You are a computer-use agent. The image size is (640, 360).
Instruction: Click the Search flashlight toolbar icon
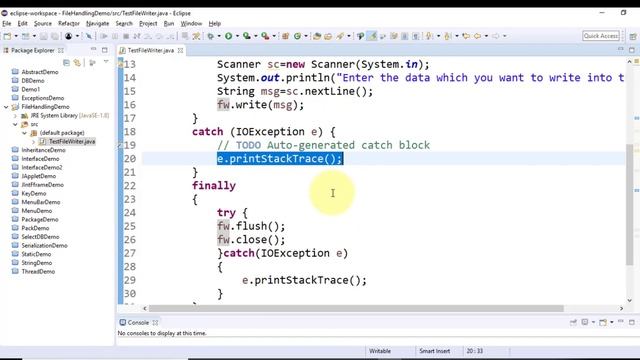click(x=340, y=36)
